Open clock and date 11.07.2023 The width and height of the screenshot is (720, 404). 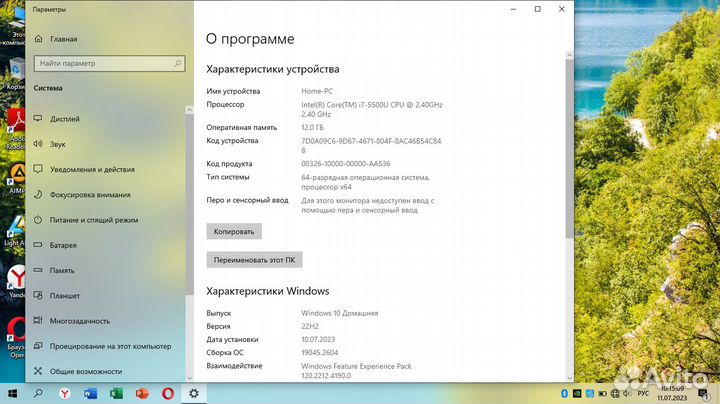672,393
